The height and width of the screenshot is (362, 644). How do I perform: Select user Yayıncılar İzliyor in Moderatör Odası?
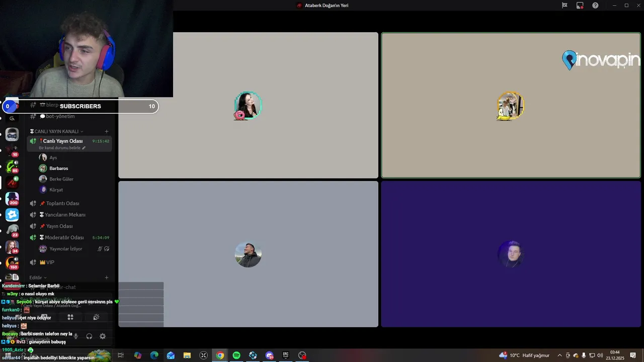point(74,249)
